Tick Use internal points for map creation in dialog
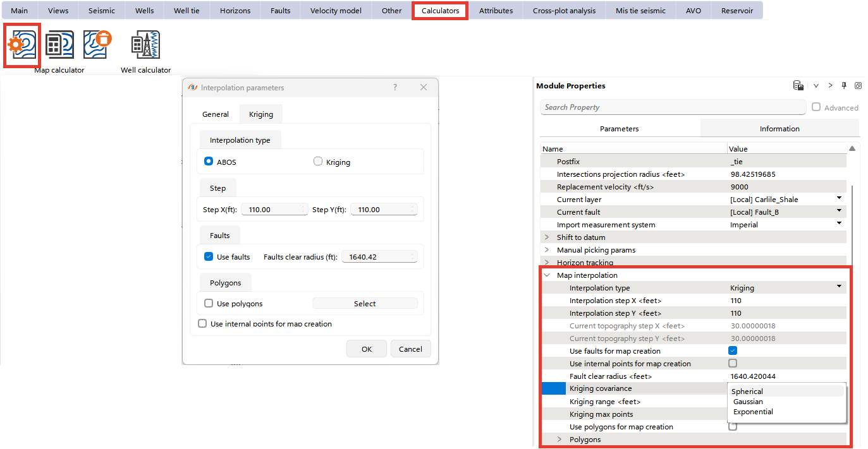 click(202, 324)
